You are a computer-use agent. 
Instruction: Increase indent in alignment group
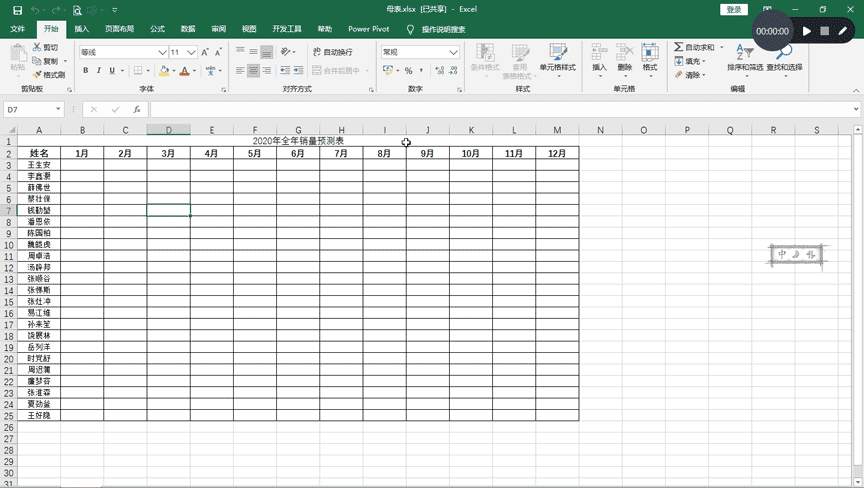click(x=298, y=70)
